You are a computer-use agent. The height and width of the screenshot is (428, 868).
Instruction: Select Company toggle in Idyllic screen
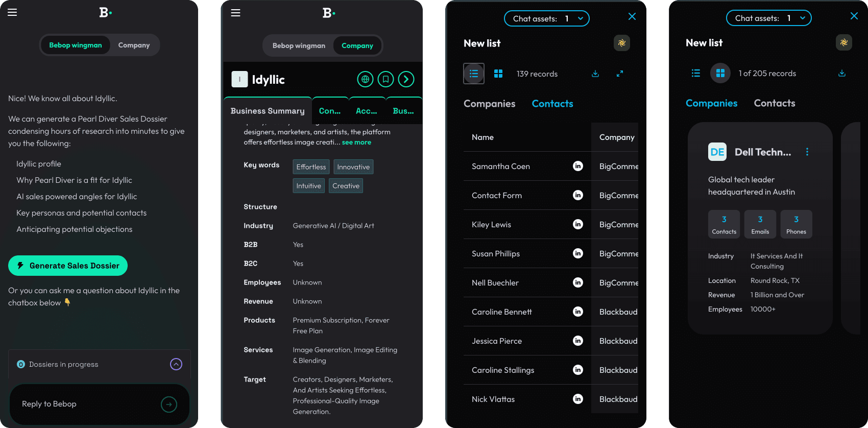pyautogui.click(x=357, y=45)
